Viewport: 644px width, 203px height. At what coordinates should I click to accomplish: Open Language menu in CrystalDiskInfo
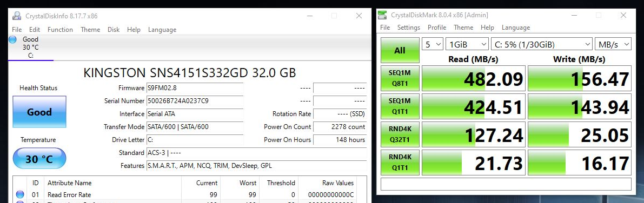(162, 30)
